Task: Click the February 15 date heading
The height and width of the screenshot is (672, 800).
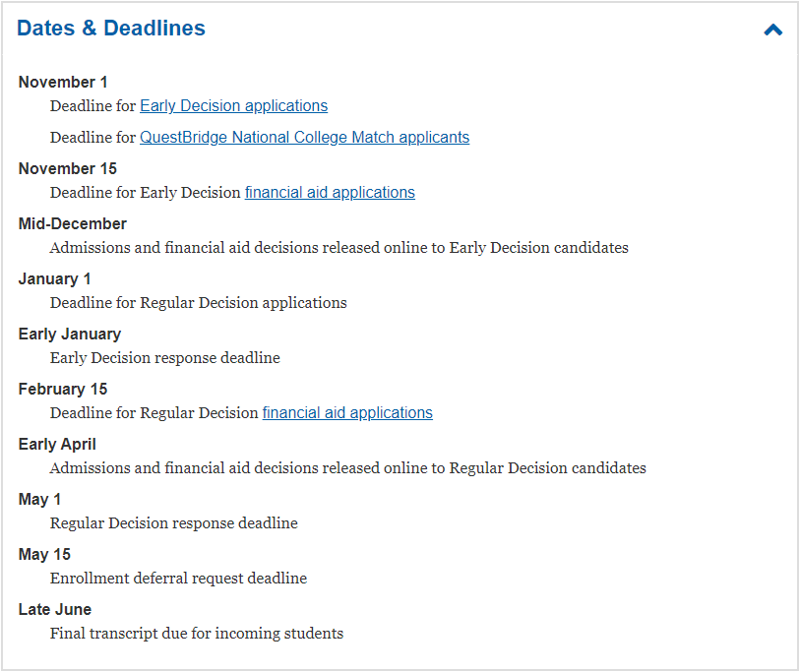Action: pyautogui.click(x=63, y=390)
